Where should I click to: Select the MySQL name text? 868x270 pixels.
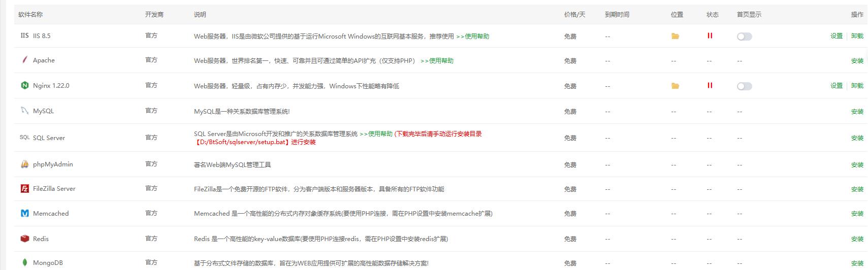(x=43, y=111)
